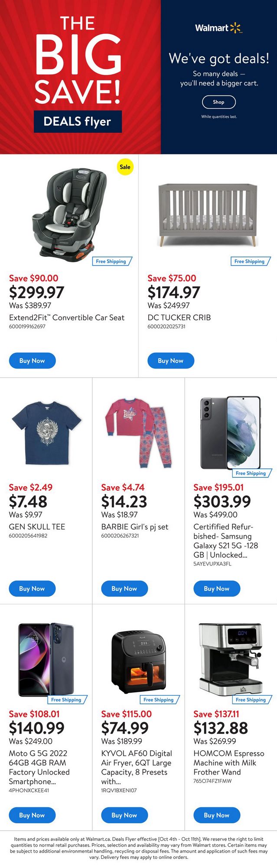This screenshot has width=277, height=868.
Task: Click the yellow Sale badge
Action: tap(125, 167)
